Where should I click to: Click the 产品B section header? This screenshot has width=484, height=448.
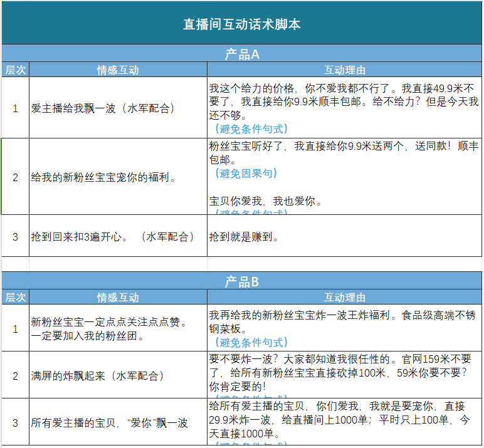pos(242,281)
